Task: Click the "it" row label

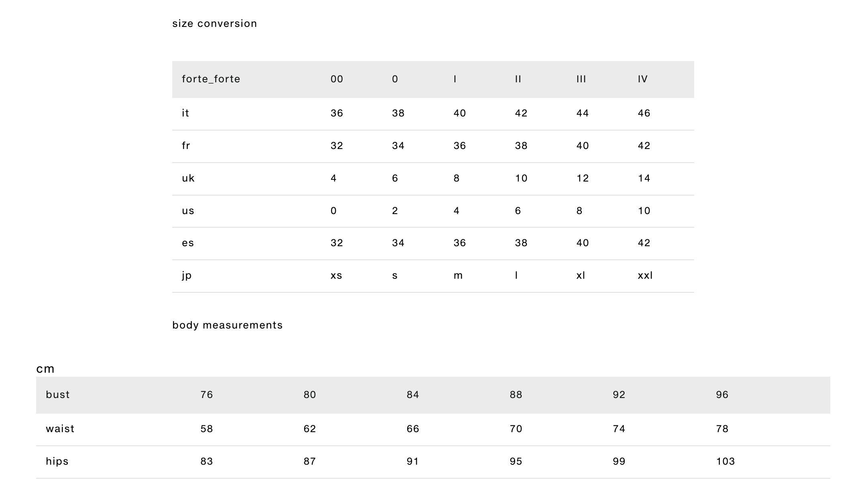Action: click(x=185, y=113)
